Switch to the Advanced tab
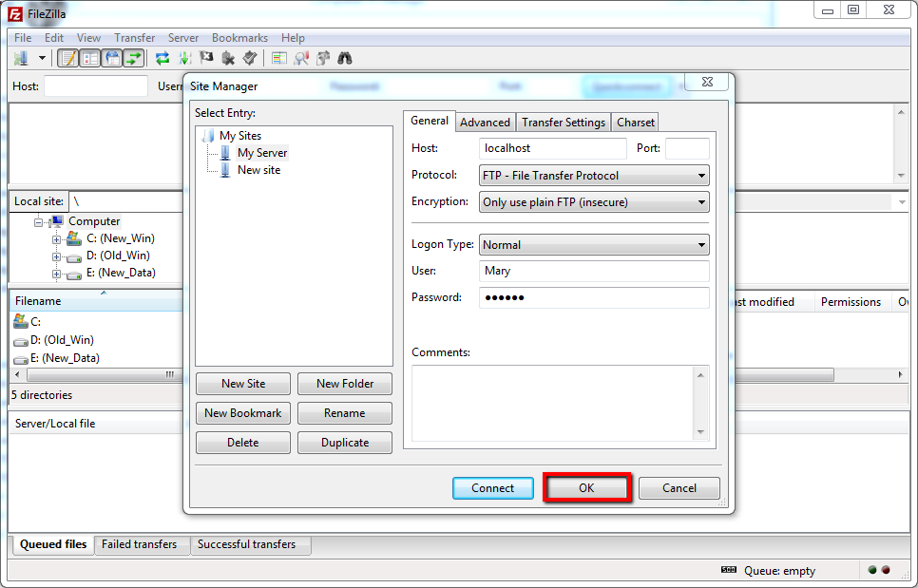Screen dimensions: 918x588 (x=485, y=123)
